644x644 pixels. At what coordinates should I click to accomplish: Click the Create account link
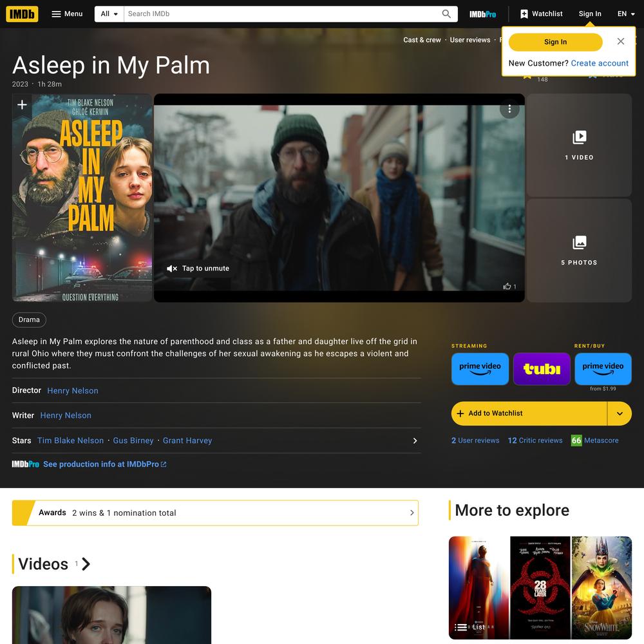click(x=599, y=63)
